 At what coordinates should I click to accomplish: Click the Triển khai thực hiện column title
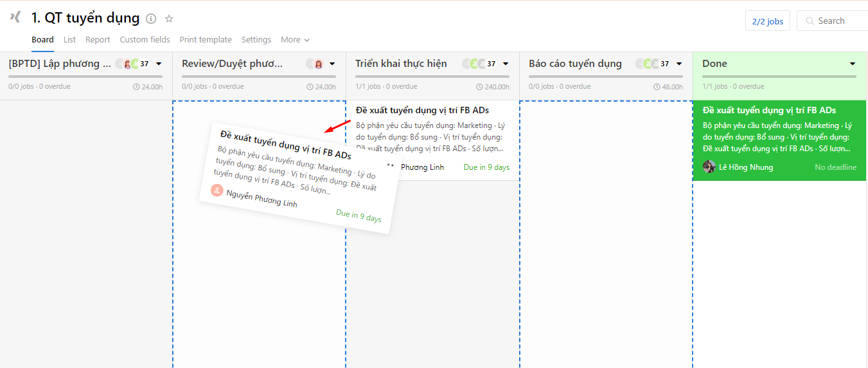[401, 64]
